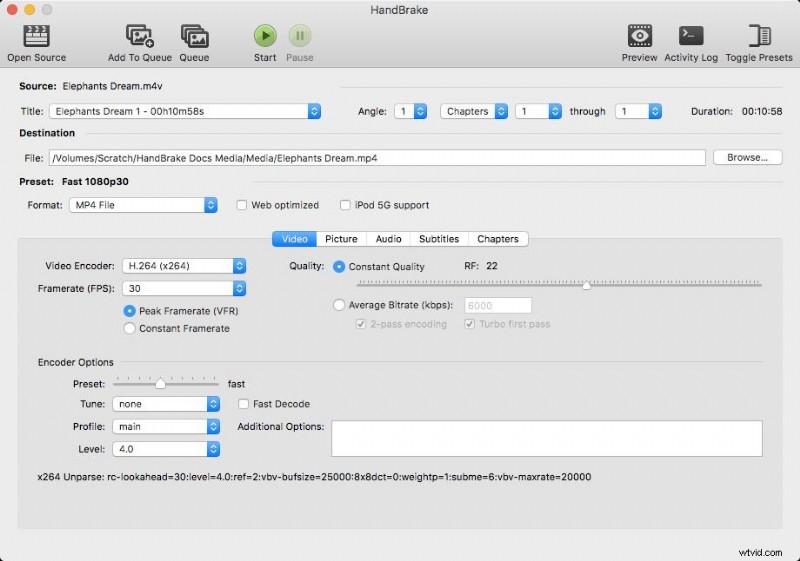
Task: Open the Video Encoder dropdown
Action: point(183,266)
